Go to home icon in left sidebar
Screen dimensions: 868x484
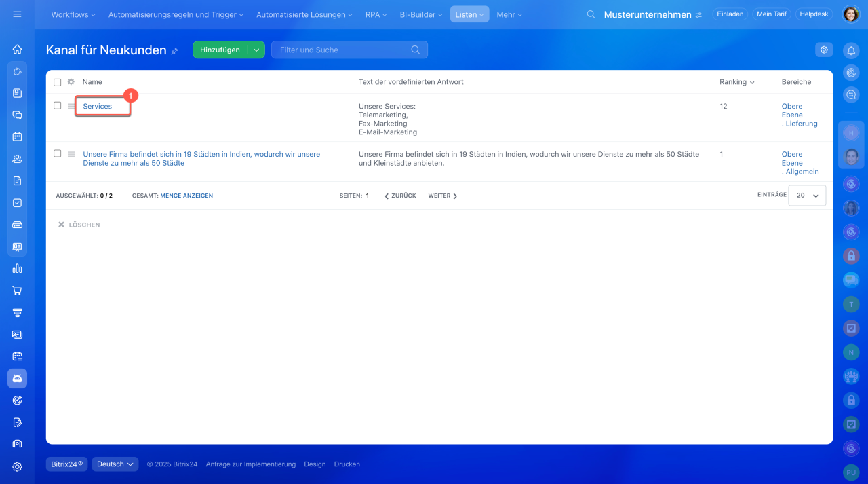pyautogui.click(x=17, y=49)
